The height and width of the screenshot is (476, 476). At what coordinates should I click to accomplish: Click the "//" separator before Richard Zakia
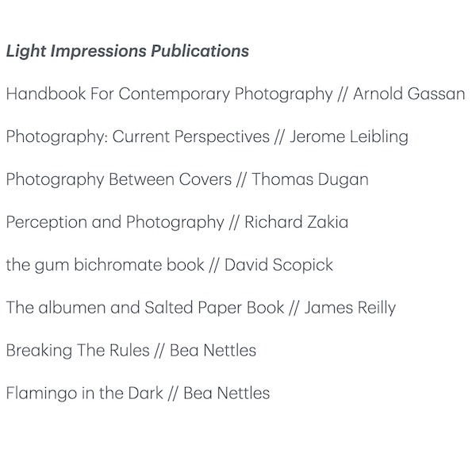234,222
